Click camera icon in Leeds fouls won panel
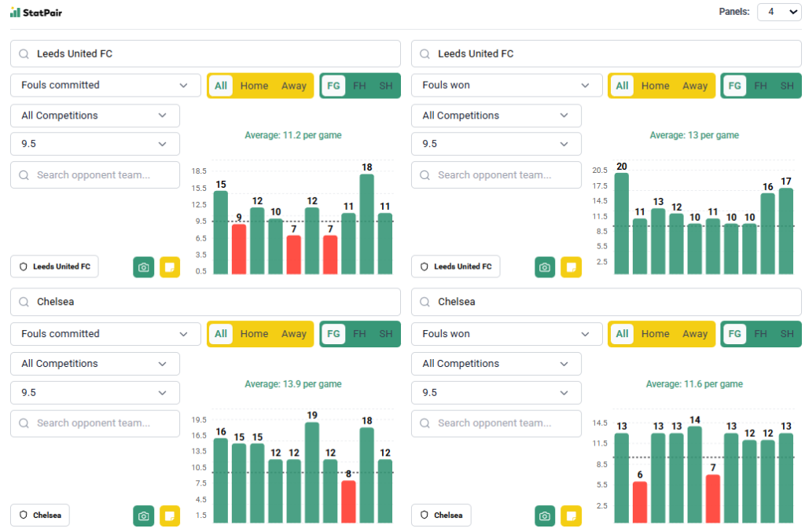Viewport: 805px width, 532px height. (x=545, y=267)
